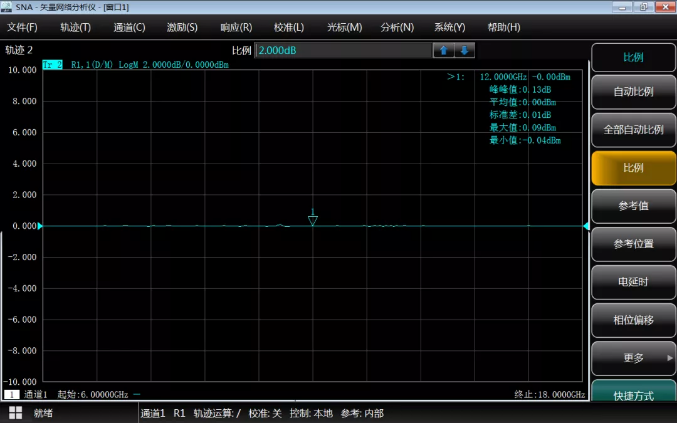The height and width of the screenshot is (423, 678).
Task: Open the 光标(M) marker menu
Action: pos(344,27)
